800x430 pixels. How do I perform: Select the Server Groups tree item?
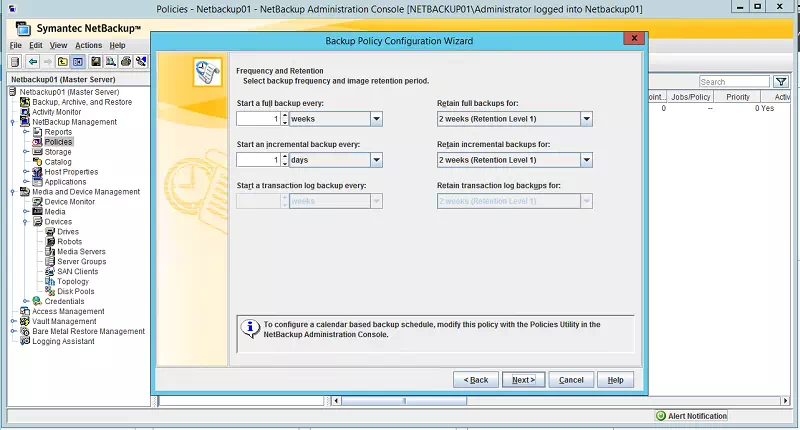click(x=82, y=261)
